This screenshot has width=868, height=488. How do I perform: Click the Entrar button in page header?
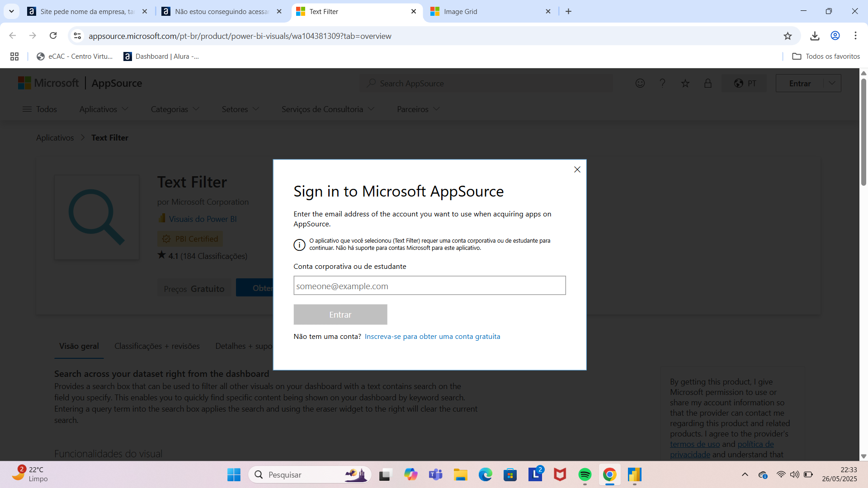(800, 84)
